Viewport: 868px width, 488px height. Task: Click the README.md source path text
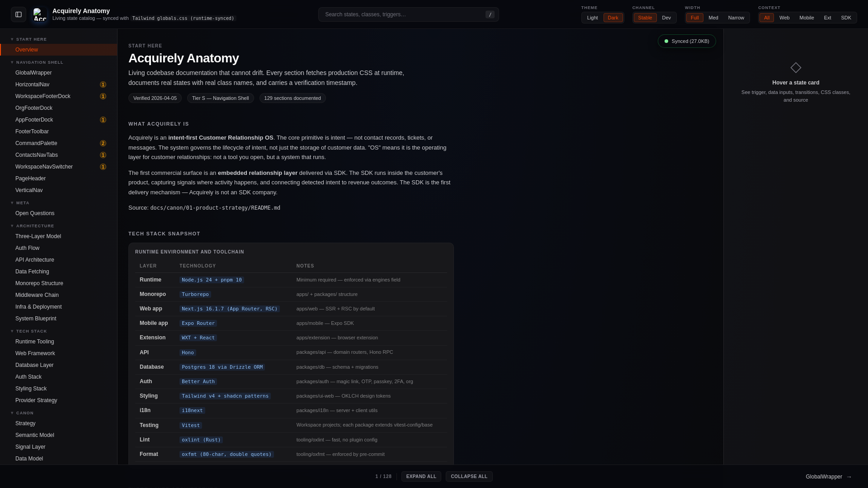tap(215, 208)
